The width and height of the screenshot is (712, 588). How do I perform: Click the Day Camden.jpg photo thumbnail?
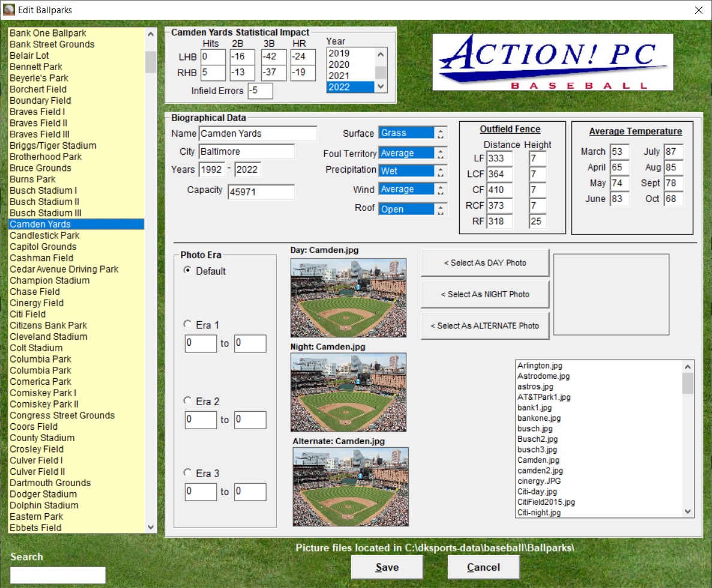(x=348, y=298)
